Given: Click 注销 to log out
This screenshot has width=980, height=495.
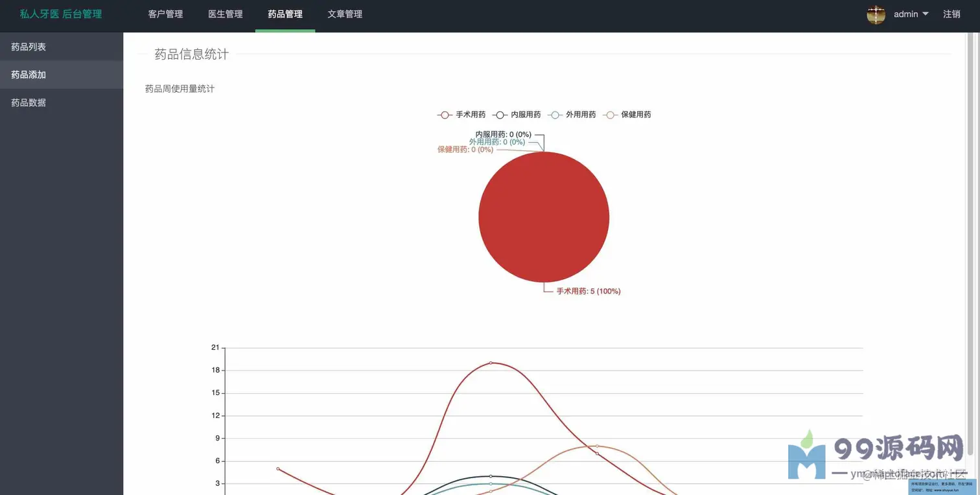Looking at the screenshot, I should (951, 14).
